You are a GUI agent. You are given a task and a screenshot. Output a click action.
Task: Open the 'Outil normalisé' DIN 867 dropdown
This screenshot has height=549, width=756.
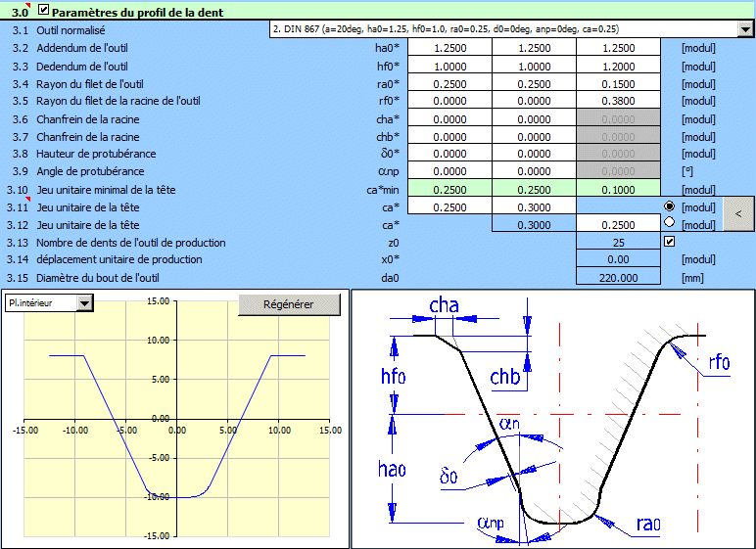point(745,29)
